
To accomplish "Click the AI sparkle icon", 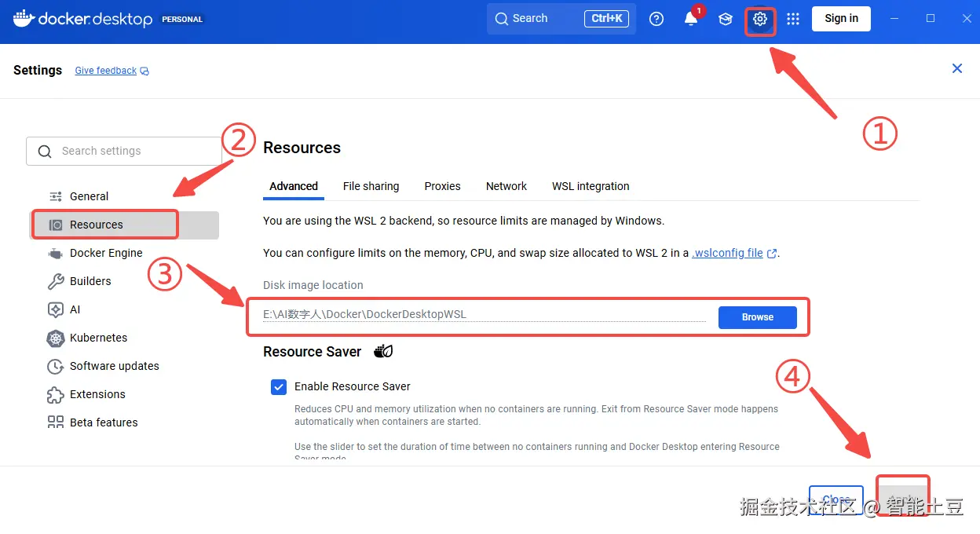I will [x=56, y=309].
